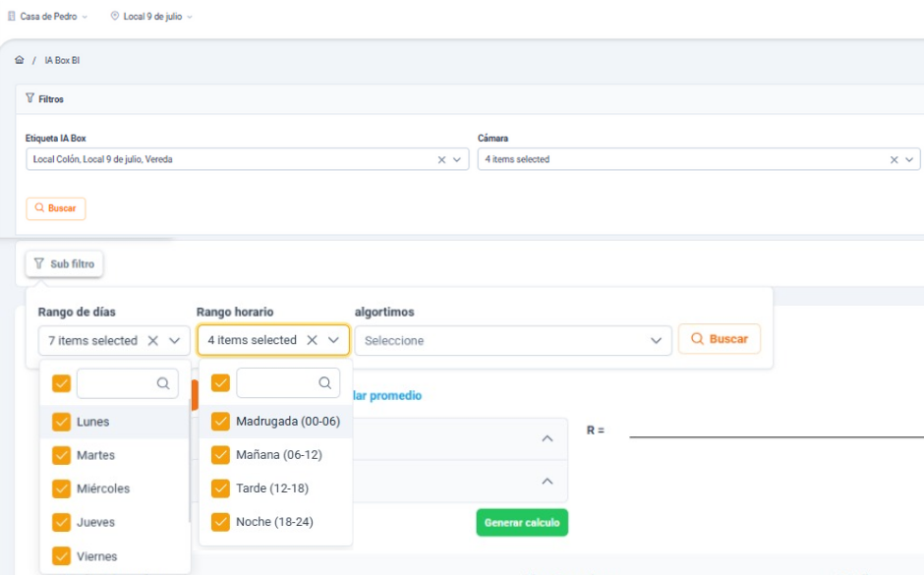924x575 pixels.
Task: Clear the Cámara selection with X icon
Action: pos(894,159)
